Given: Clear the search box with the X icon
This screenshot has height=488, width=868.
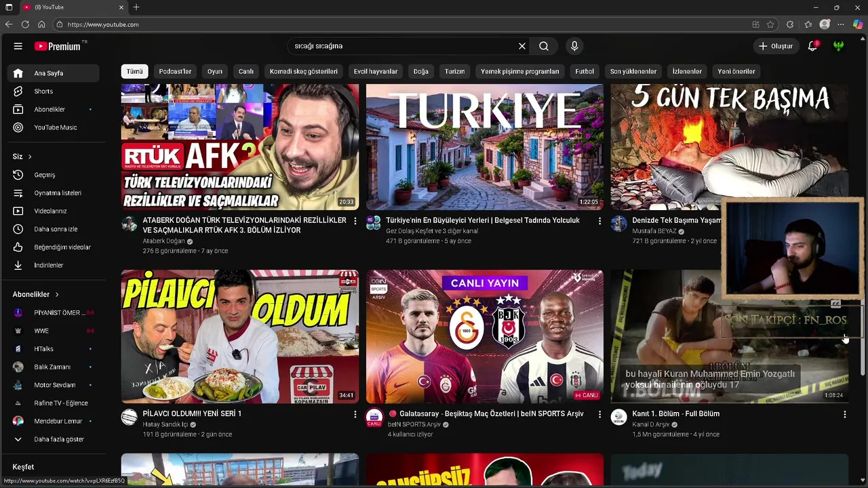Looking at the screenshot, I should (522, 46).
